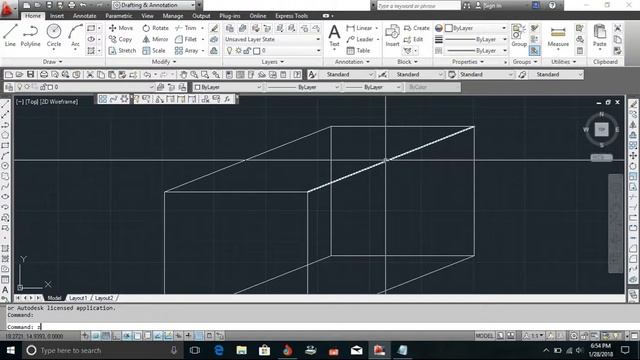Choose the Scale command
This screenshot has height=360, width=640.
coord(154,51)
